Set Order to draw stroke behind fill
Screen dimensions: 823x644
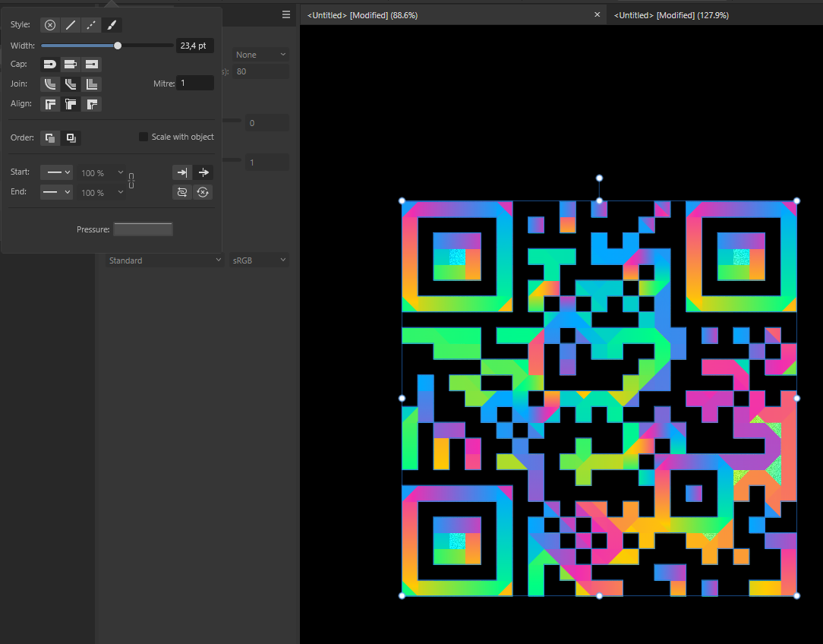[x=50, y=138]
